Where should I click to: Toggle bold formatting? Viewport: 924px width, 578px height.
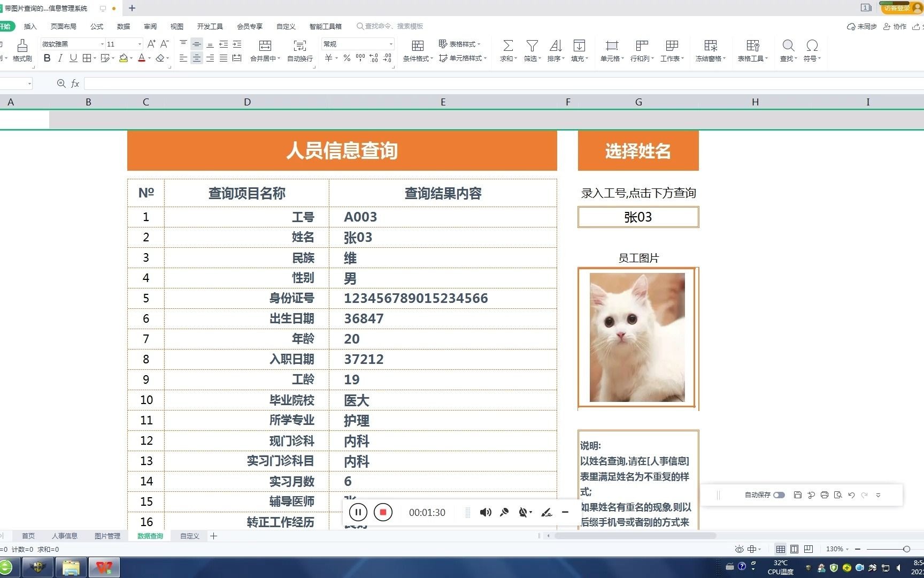point(47,58)
